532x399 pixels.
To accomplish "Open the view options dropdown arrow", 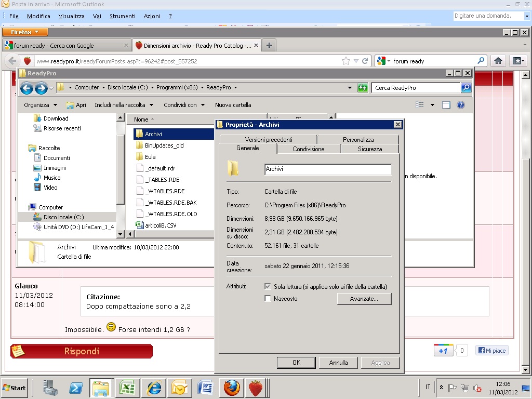I will click(432, 105).
